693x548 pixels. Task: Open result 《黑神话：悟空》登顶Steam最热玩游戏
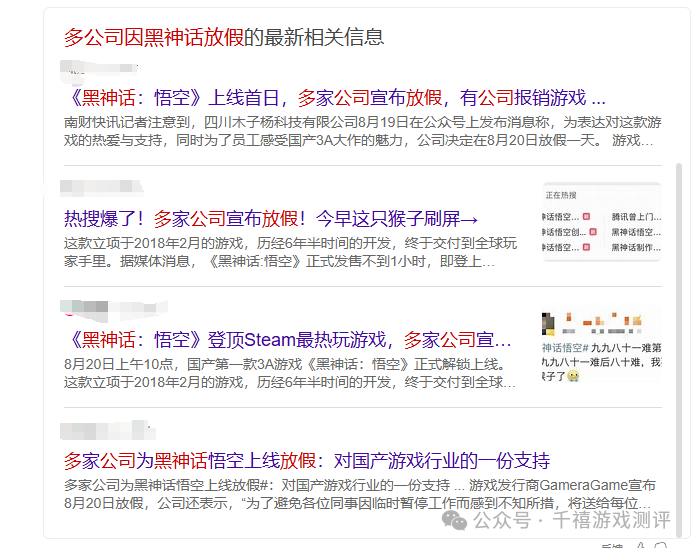pos(288,340)
